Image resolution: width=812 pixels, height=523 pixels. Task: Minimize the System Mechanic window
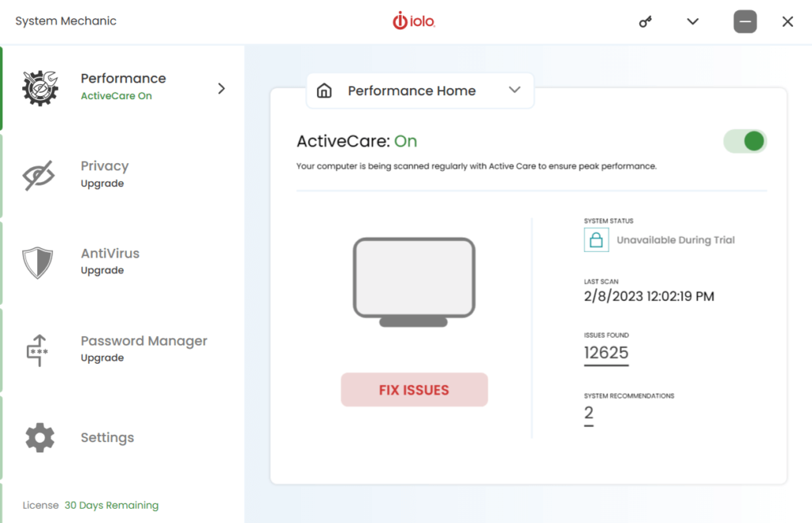[x=745, y=21]
